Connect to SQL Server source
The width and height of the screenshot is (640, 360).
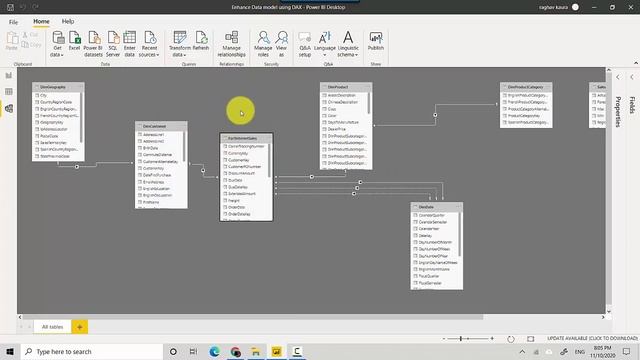click(x=113, y=44)
